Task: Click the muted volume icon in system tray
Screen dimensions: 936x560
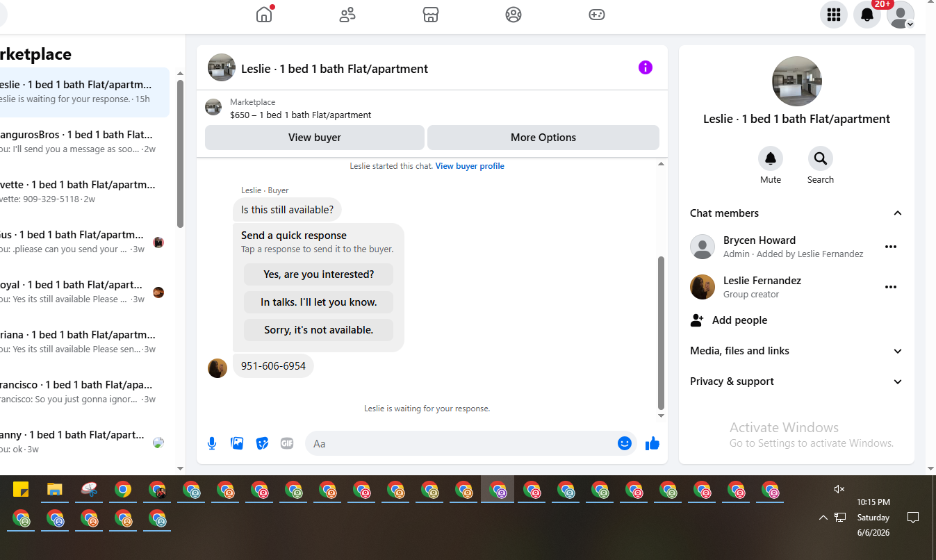Action: pyautogui.click(x=839, y=489)
